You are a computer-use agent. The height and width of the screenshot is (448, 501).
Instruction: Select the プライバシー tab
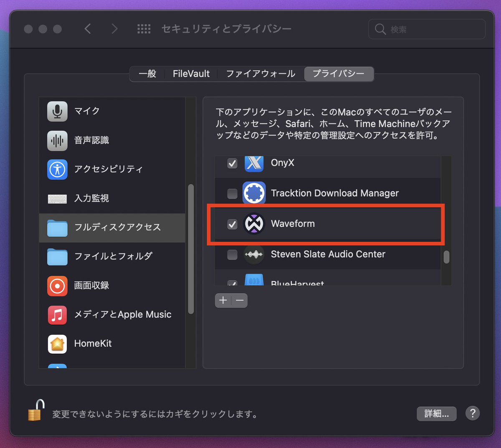click(339, 74)
